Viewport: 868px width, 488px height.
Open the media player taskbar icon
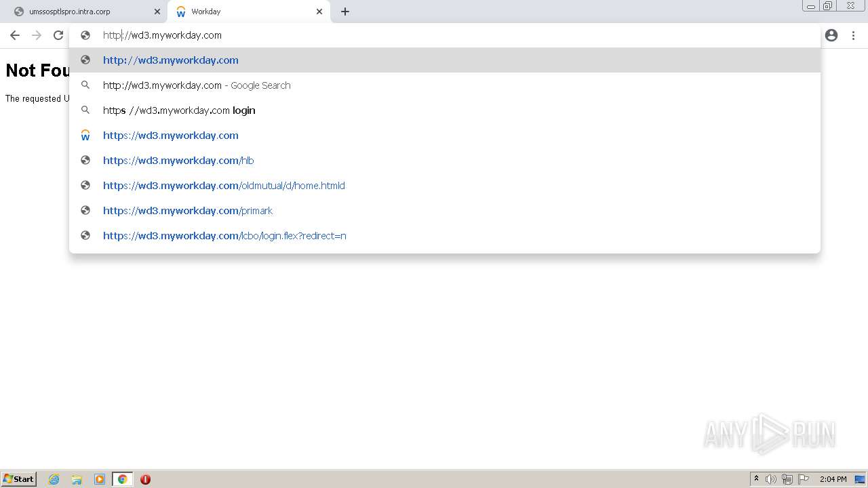(100, 479)
